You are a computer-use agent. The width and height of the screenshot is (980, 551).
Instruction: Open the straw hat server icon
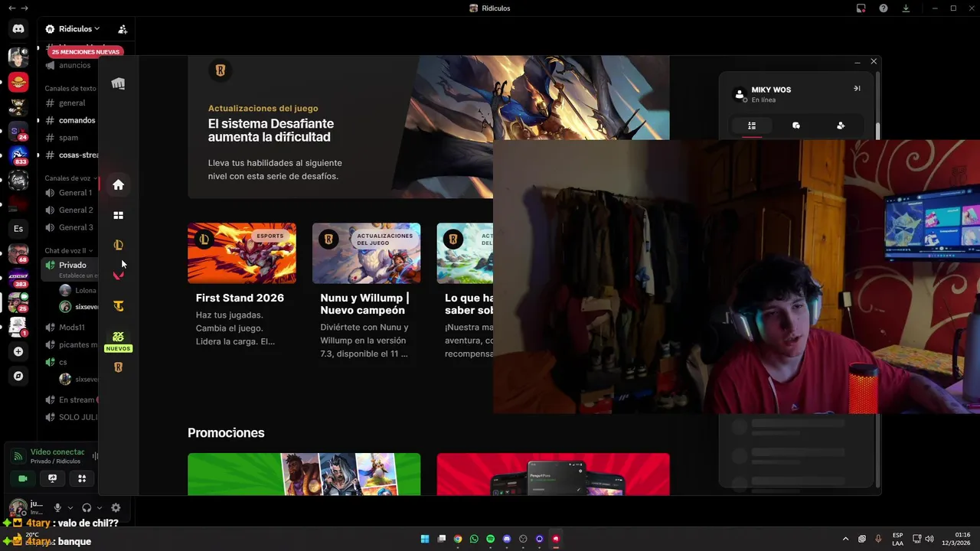click(18, 82)
